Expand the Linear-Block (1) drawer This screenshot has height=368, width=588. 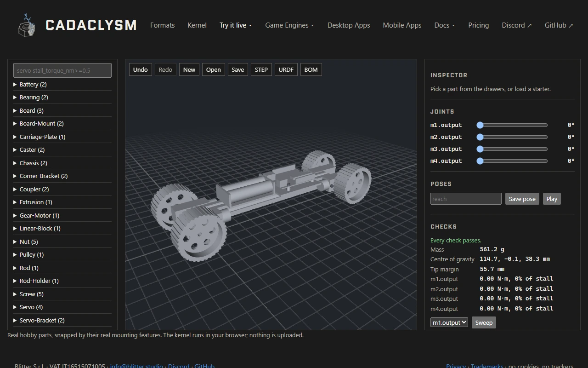tap(62, 229)
